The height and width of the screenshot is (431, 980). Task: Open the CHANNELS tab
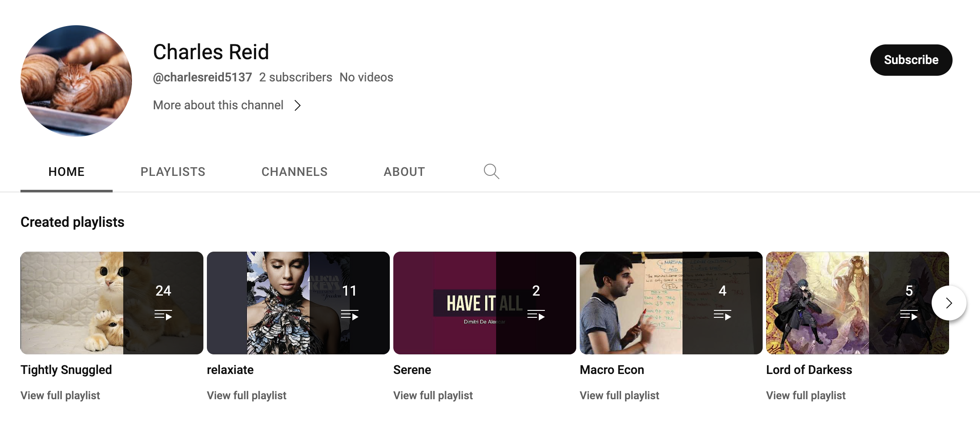tap(294, 172)
